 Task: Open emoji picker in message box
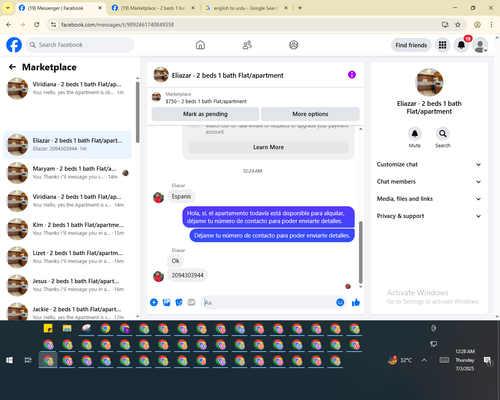340,302
